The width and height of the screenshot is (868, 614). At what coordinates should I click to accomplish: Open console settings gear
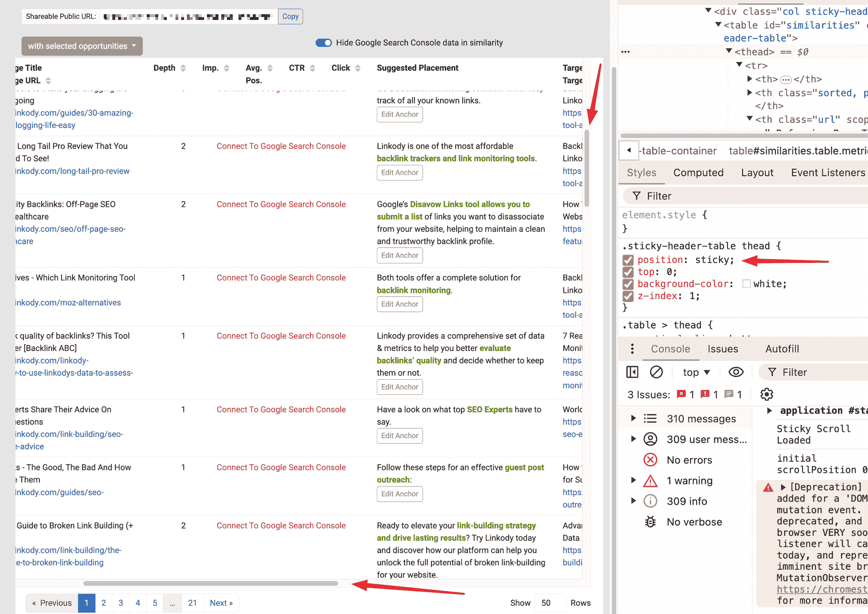[x=767, y=394]
